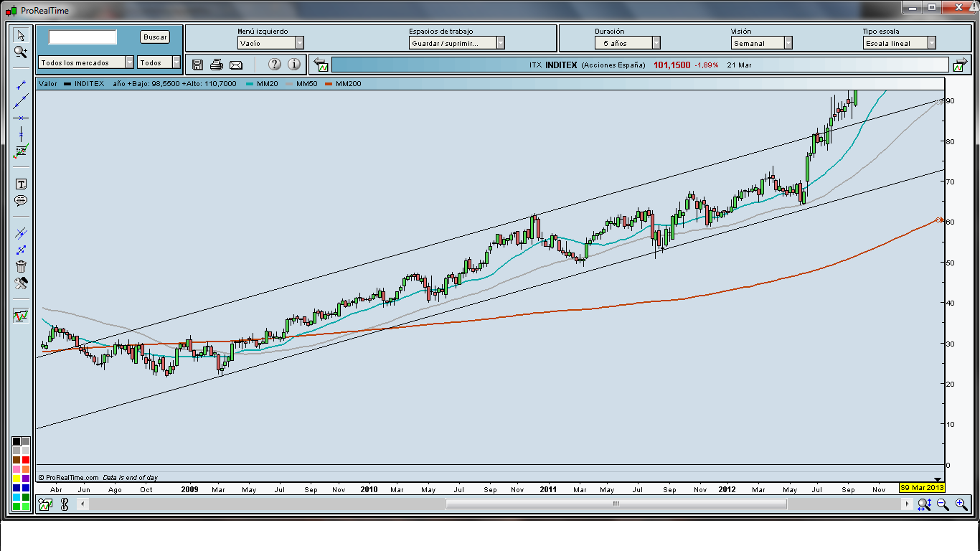Pick the vertical line drawing tool

21,134
